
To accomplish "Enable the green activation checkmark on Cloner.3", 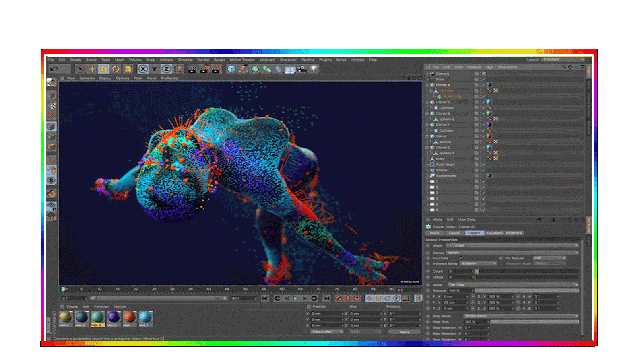I will point(483,102).
